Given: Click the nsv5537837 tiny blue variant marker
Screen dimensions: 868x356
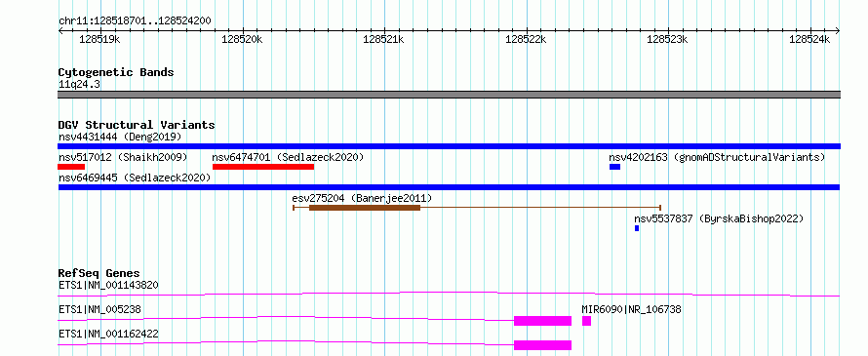Looking at the screenshot, I should (x=637, y=228).
